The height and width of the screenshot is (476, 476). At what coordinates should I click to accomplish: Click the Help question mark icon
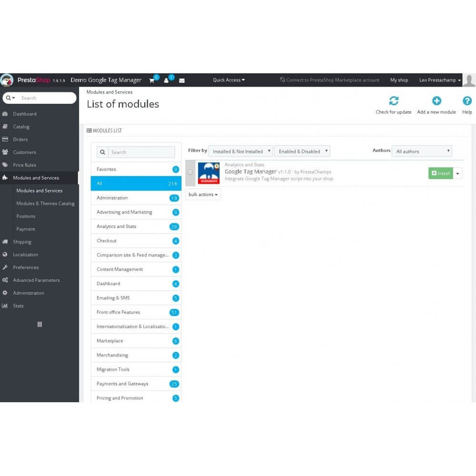coord(467,101)
